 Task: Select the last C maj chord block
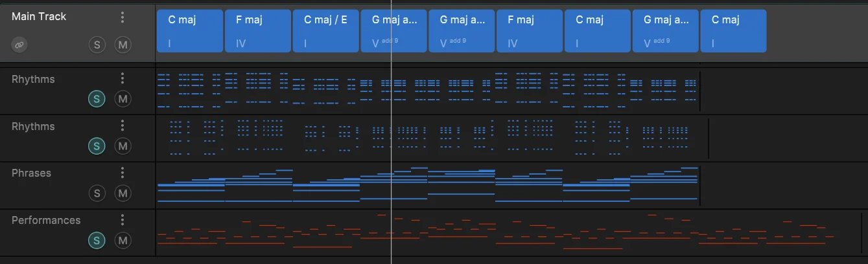(x=734, y=30)
